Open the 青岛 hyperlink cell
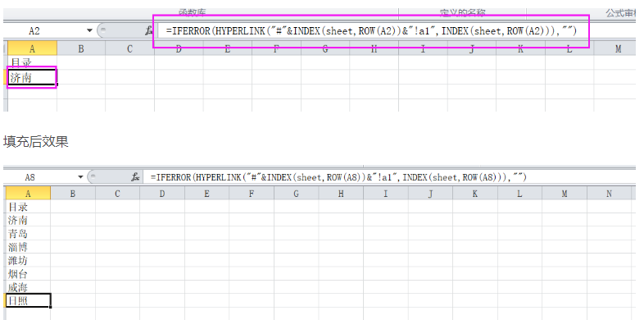 tap(28, 233)
